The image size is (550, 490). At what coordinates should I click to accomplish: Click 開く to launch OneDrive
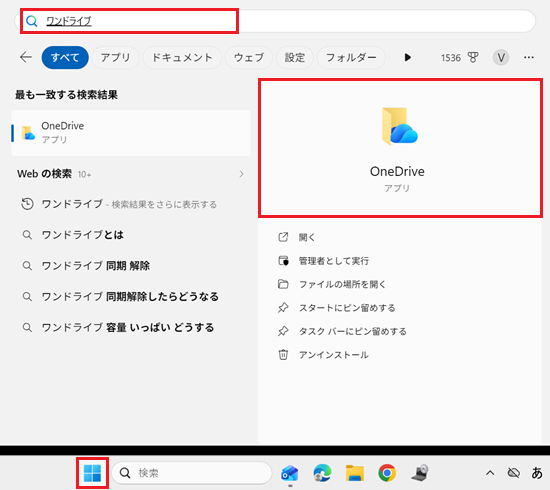(x=307, y=237)
